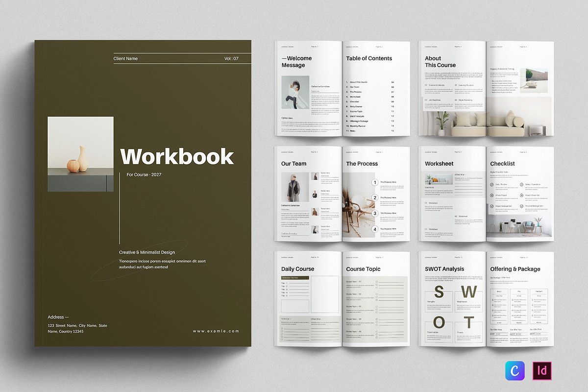Click the Table of Contents heading
This screenshot has width=588, height=392.
tap(369, 58)
